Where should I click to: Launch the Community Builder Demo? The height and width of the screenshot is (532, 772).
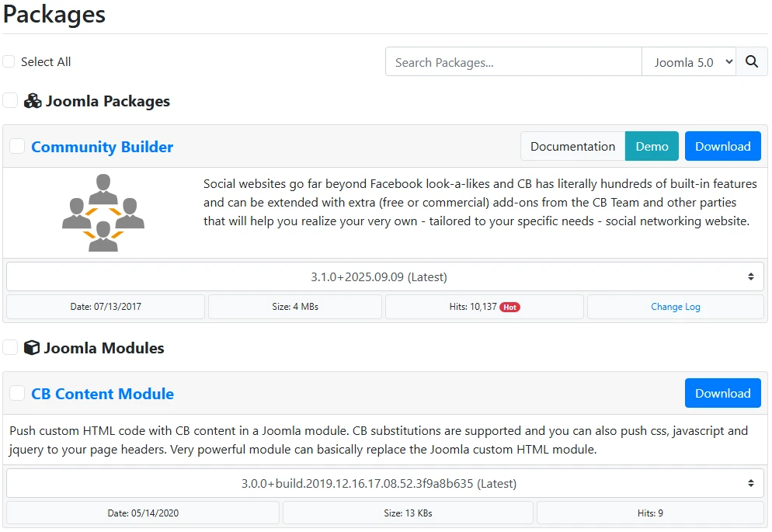point(652,146)
